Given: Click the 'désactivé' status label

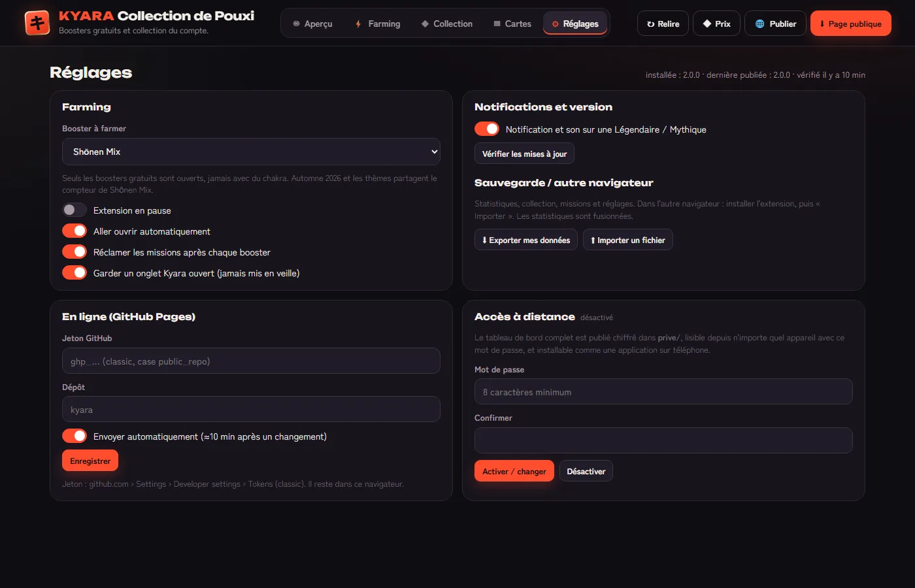Looking at the screenshot, I should click(597, 318).
